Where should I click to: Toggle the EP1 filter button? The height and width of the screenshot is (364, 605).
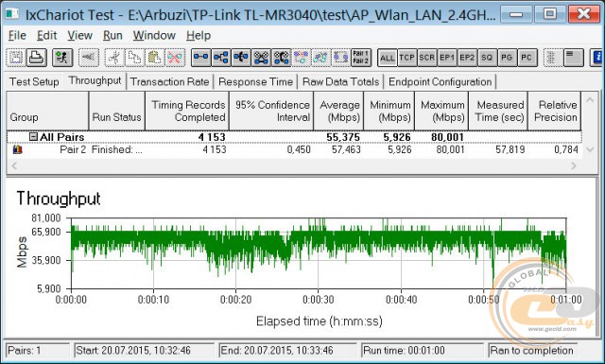(447, 58)
